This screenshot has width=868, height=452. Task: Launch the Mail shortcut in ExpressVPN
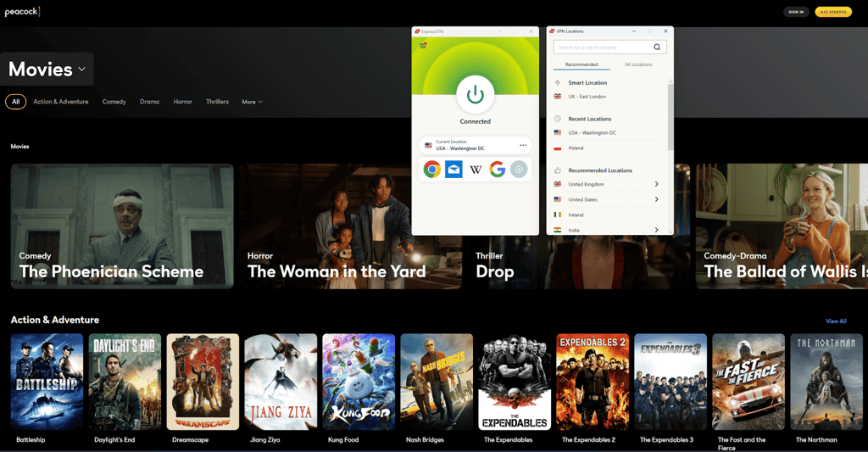click(x=453, y=169)
